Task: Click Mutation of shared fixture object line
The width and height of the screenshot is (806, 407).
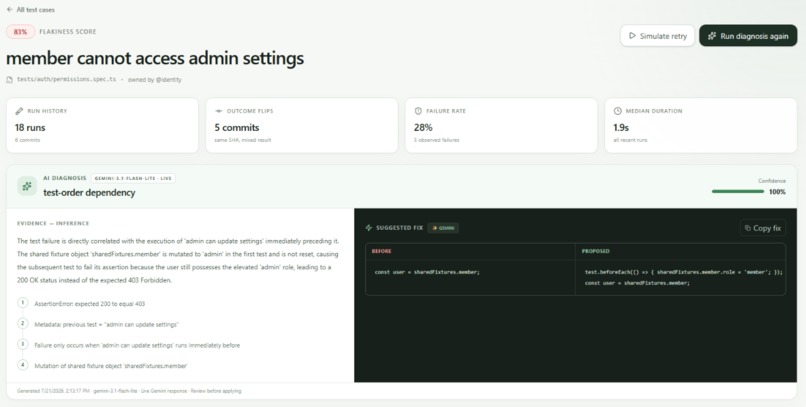Action: [x=111, y=366]
